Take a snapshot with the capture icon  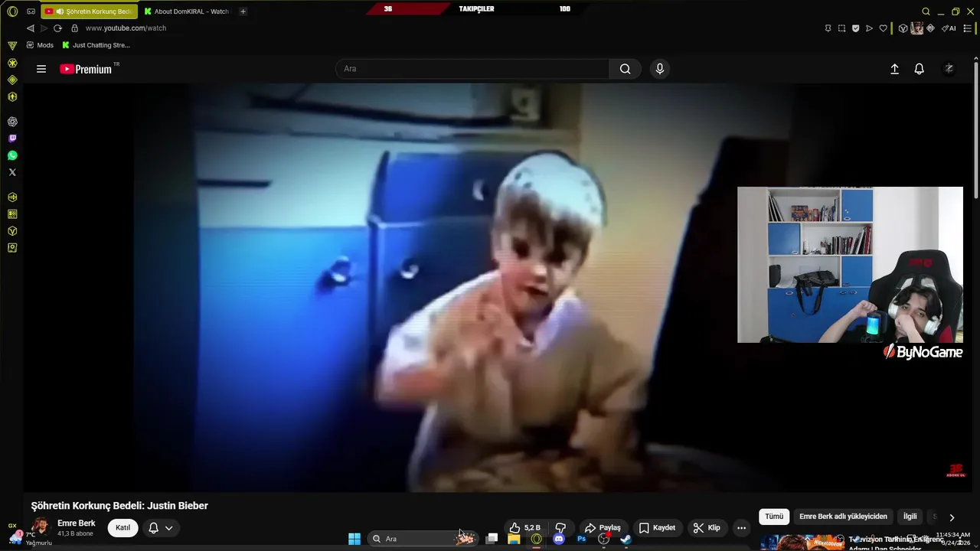pos(841,28)
